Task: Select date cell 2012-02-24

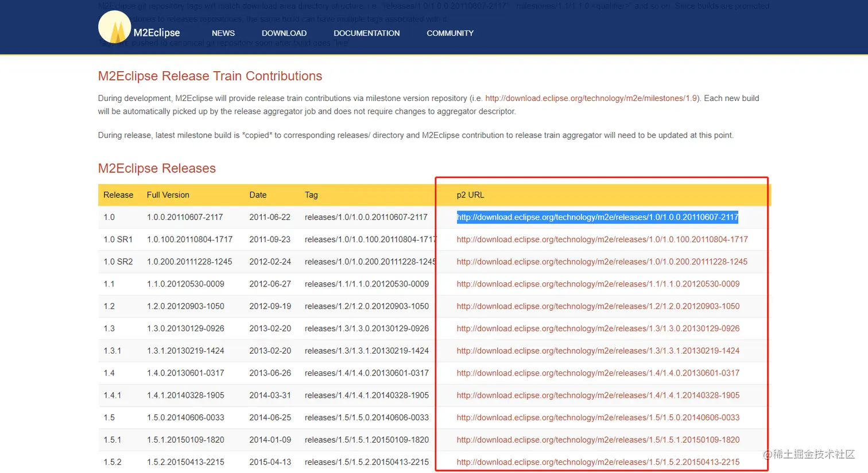Action: pos(270,262)
